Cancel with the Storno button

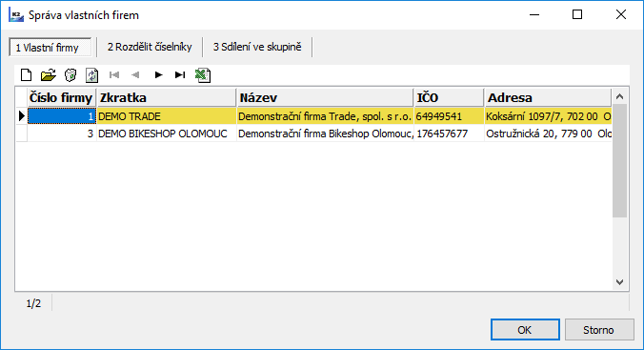coord(599,330)
